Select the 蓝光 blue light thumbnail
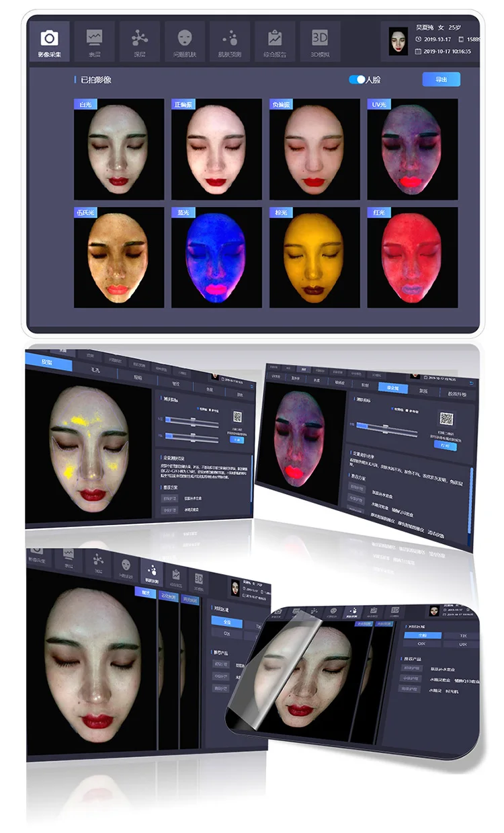Screen dimensions: 504x833 coord(216,257)
